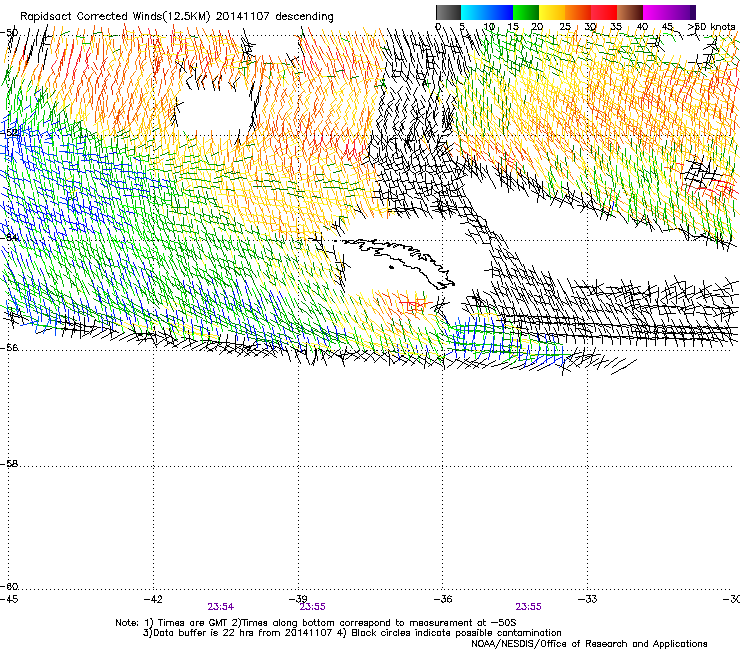This screenshot has height=650, width=740.
Task: Click the -42 longitude axis label
Action: (153, 599)
